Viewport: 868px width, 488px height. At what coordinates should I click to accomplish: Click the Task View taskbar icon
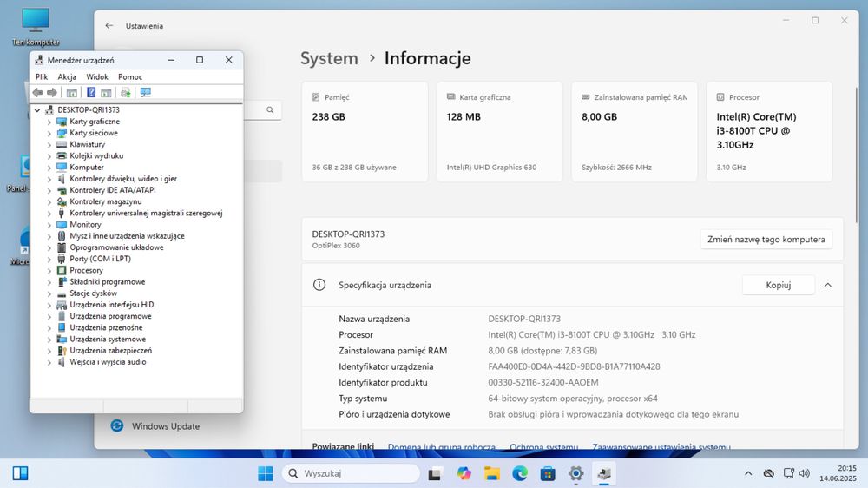pos(435,474)
